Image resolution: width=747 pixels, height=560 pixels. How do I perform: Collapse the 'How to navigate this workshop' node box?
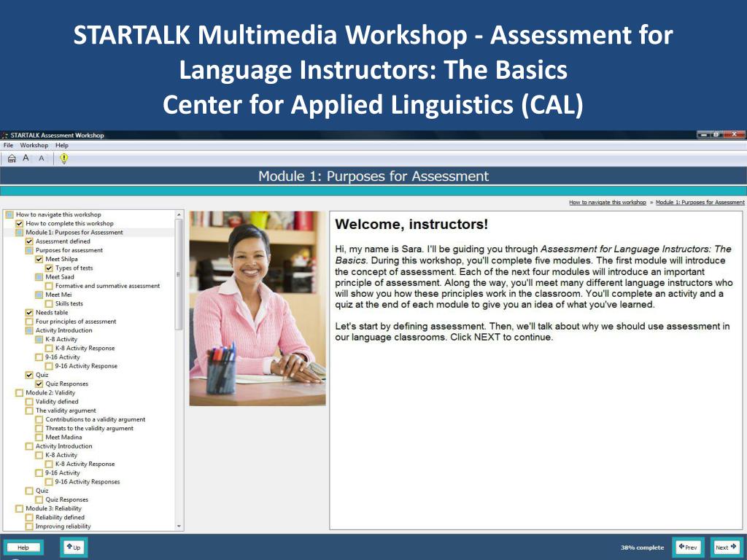(9, 215)
